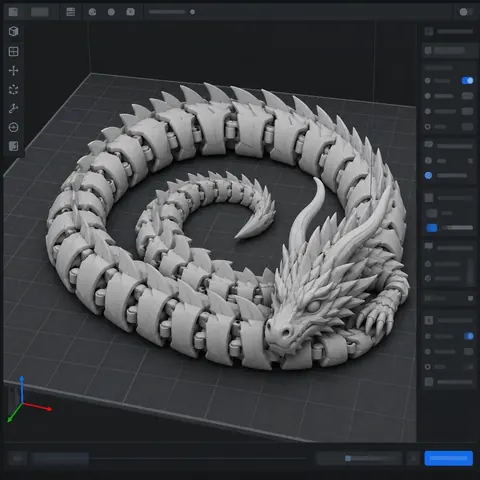Select the highlighted second row icon in right panel

[x=428, y=50]
